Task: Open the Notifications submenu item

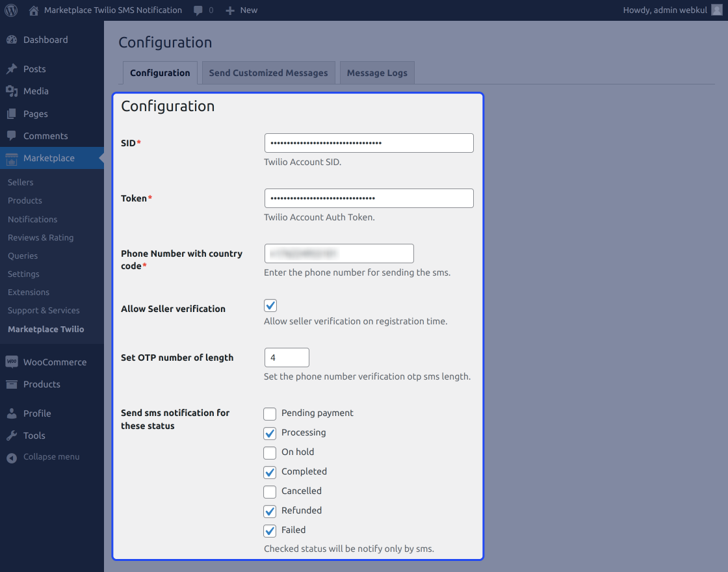Action: coord(32,219)
